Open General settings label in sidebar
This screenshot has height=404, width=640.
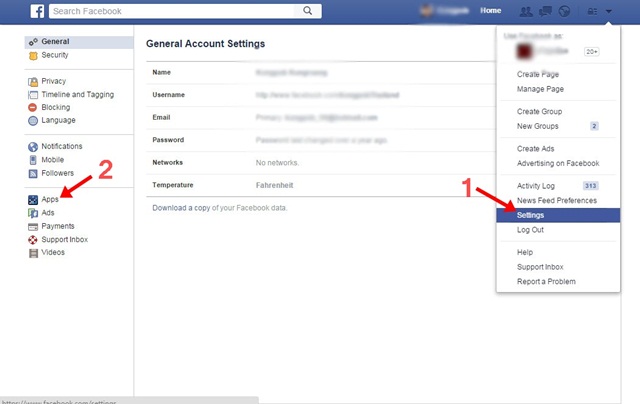click(x=55, y=41)
